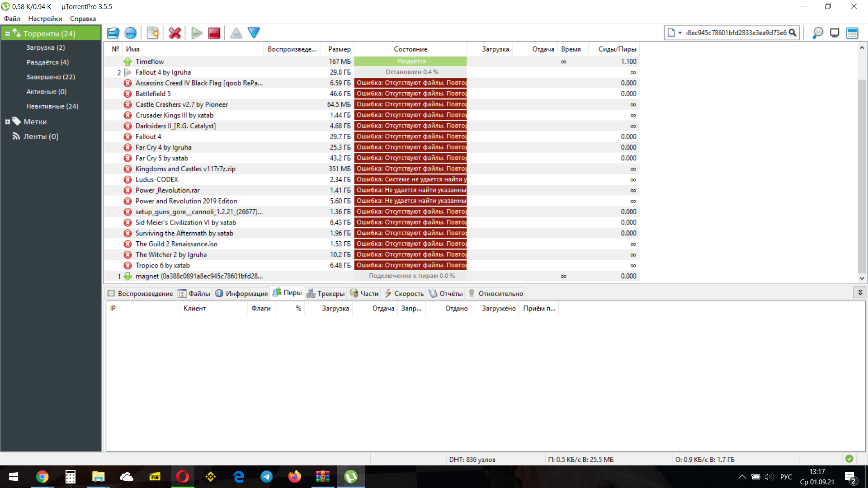Click the Find Content magnifier toolbar icon
868x488 pixels.
817,33
